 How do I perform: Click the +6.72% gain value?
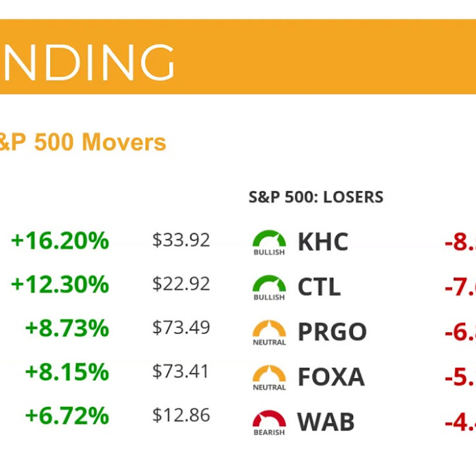pyautogui.click(x=67, y=415)
